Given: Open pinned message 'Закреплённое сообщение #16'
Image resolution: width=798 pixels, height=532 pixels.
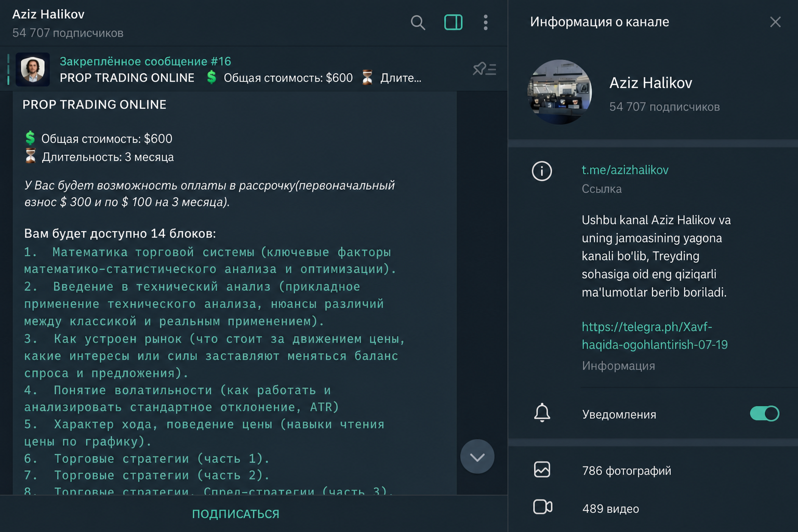Looking at the screenshot, I should pyautogui.click(x=145, y=61).
